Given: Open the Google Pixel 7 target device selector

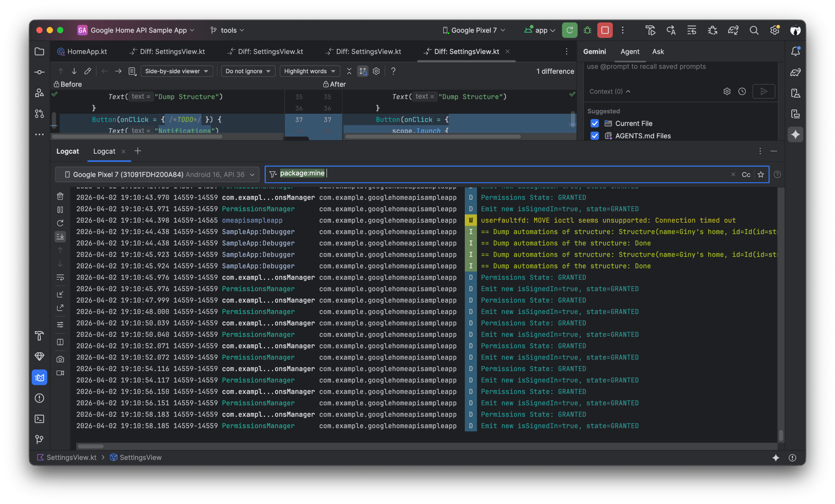Looking at the screenshot, I should 474,30.
